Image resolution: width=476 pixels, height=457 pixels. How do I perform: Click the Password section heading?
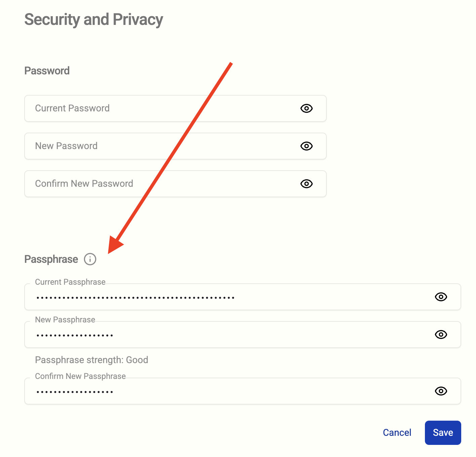coord(47,71)
